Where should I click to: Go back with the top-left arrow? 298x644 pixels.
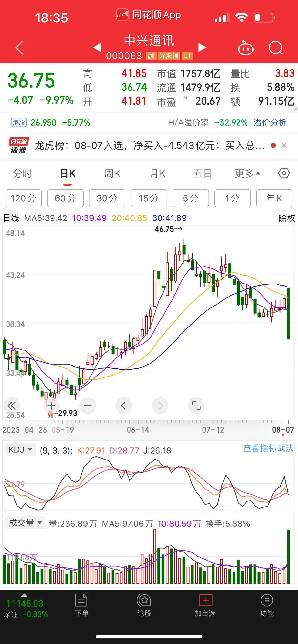(x=19, y=47)
